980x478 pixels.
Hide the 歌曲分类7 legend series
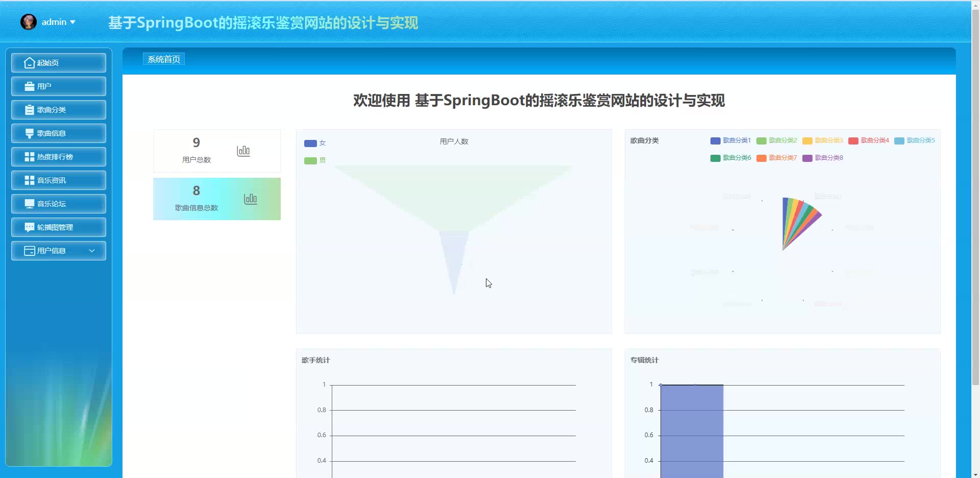click(776, 158)
